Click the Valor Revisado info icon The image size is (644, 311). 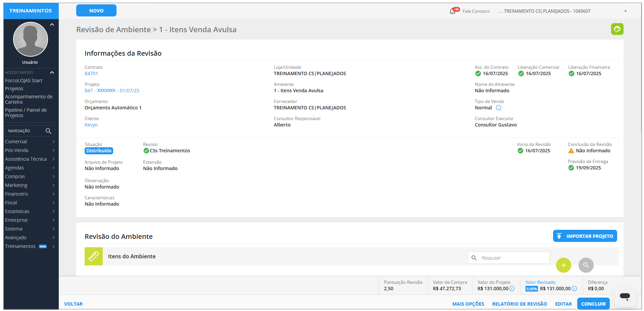(x=574, y=289)
